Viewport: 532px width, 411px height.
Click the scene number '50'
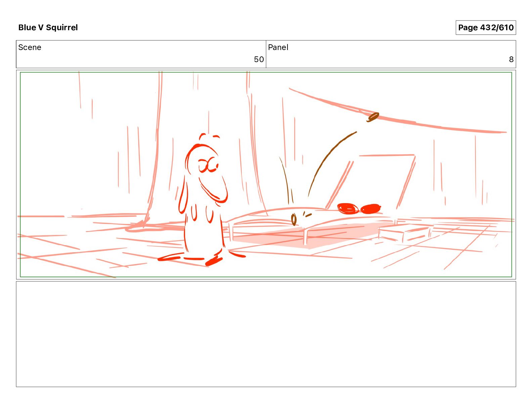[259, 59]
